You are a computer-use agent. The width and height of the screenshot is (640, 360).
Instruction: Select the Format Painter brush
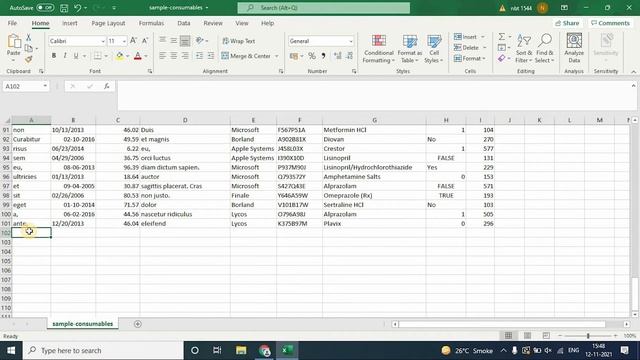coord(29,60)
